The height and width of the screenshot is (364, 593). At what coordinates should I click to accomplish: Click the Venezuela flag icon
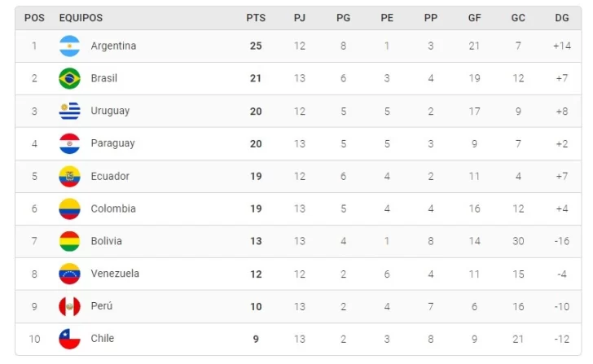tap(70, 274)
